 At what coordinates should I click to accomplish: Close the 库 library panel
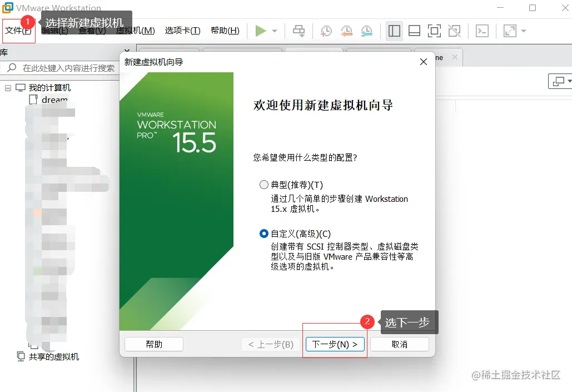coord(127,51)
